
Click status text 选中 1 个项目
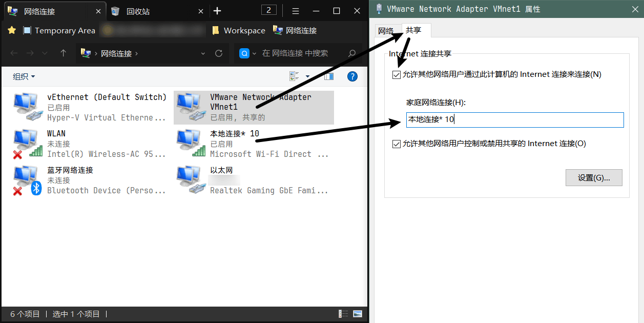click(76, 314)
